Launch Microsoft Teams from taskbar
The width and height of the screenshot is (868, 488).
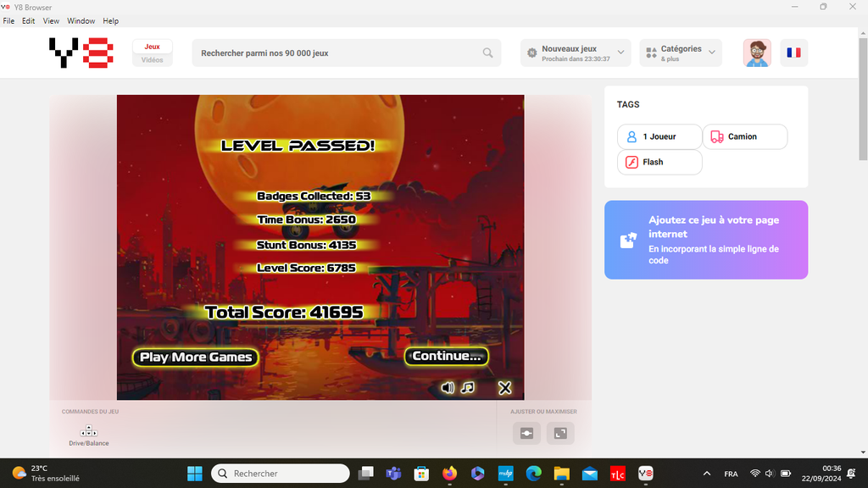pos(393,474)
